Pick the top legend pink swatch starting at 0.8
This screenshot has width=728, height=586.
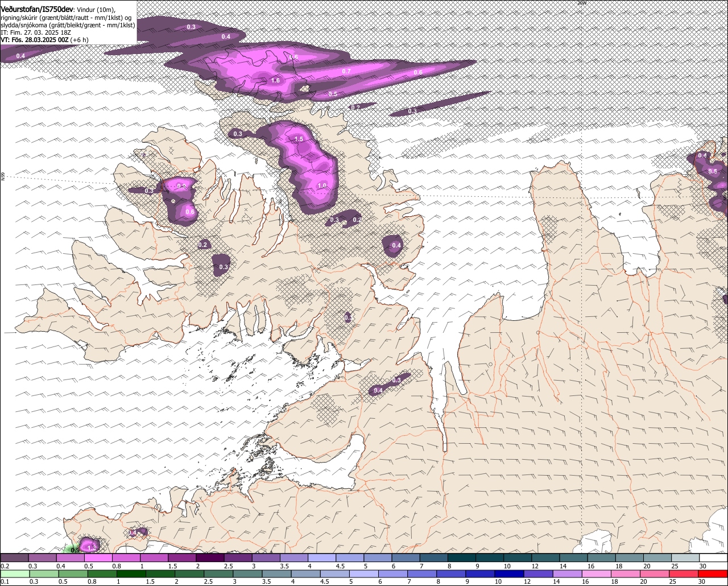point(126,558)
